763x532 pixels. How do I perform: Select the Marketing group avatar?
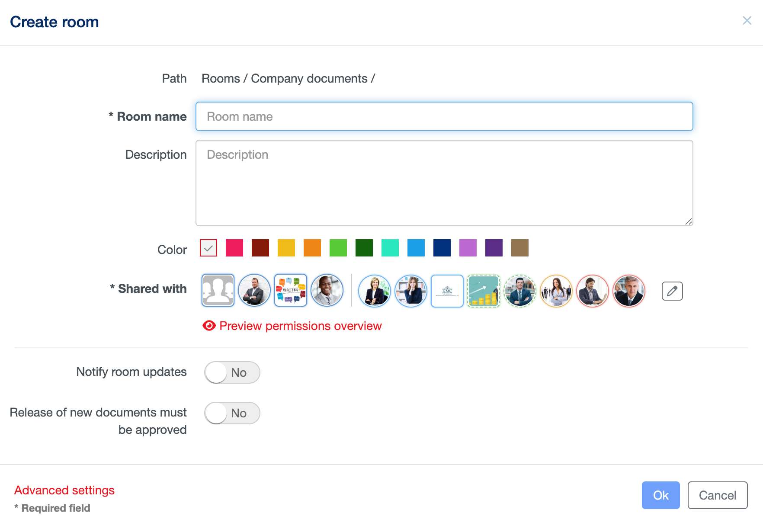[291, 290]
